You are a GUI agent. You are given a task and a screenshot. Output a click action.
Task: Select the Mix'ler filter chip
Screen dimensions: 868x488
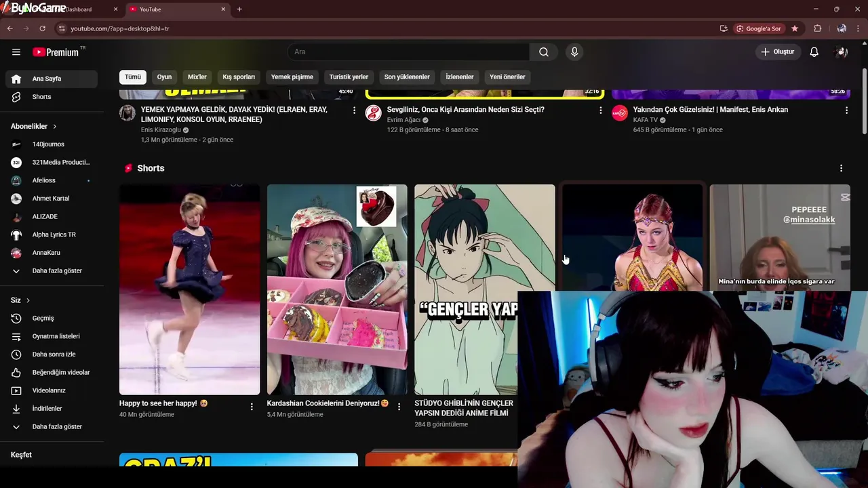197,77
